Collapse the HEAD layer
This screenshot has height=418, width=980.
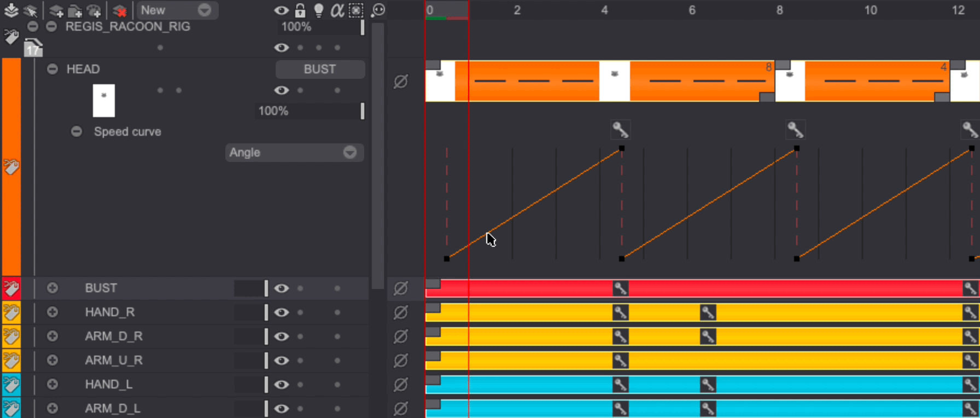coord(52,69)
